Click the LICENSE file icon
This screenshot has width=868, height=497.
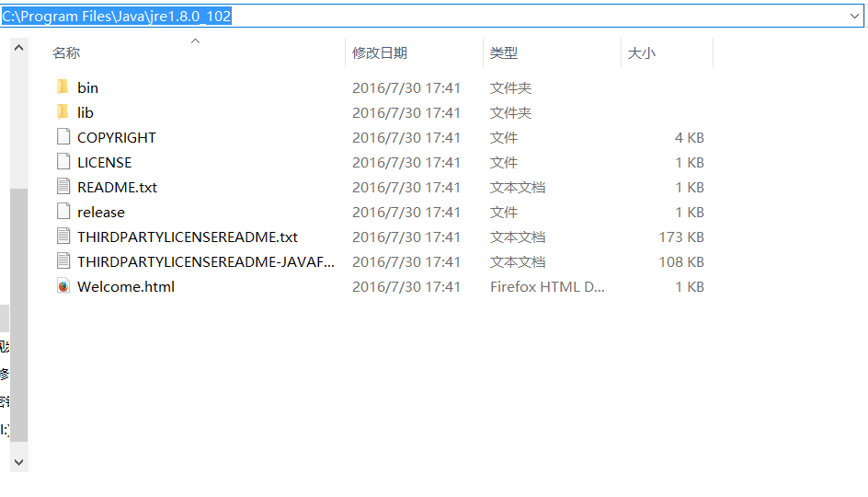tap(63, 162)
